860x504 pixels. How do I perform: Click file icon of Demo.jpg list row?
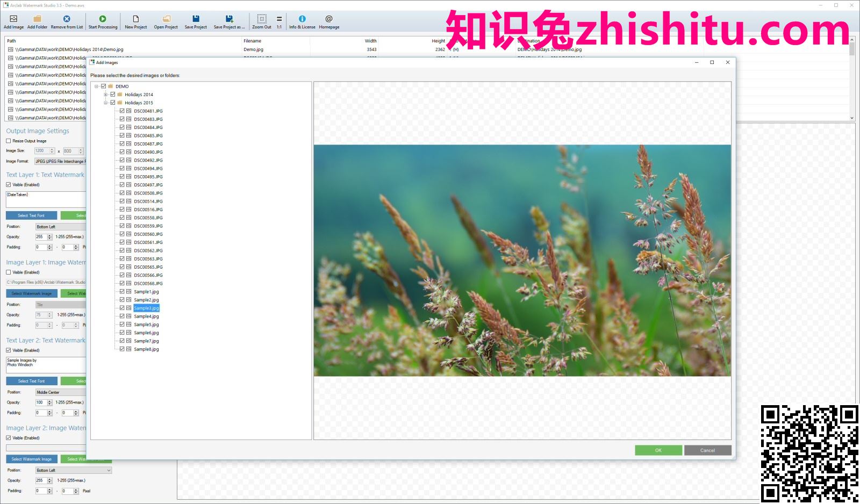click(x=10, y=49)
